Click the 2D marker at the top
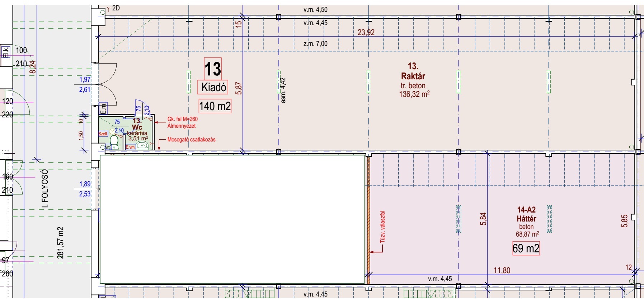Image resolution: width=644 pixels, height=303 pixels. 116,8
